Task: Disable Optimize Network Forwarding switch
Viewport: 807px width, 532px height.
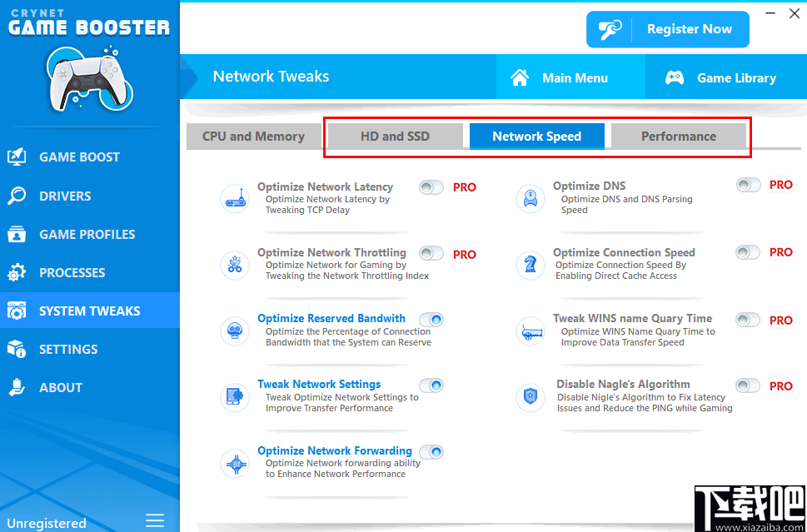Action: coord(431,452)
